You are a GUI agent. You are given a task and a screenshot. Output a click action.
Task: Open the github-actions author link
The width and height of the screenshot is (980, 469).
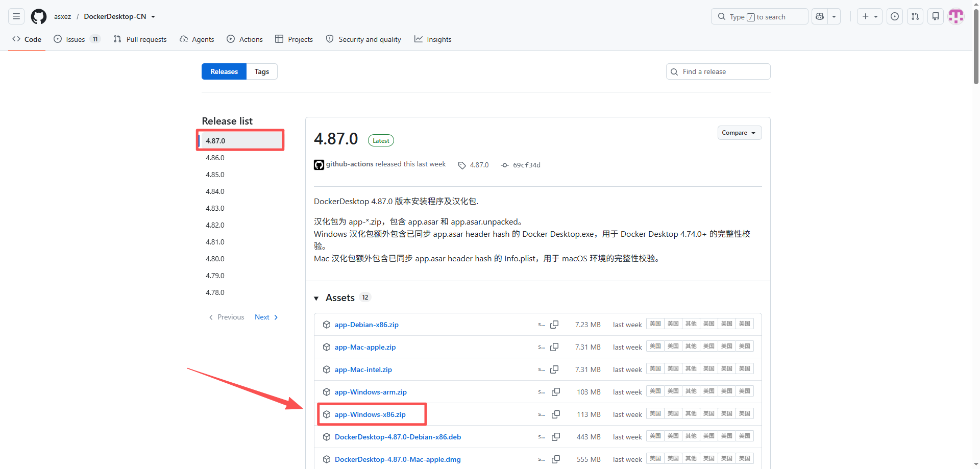click(x=350, y=164)
